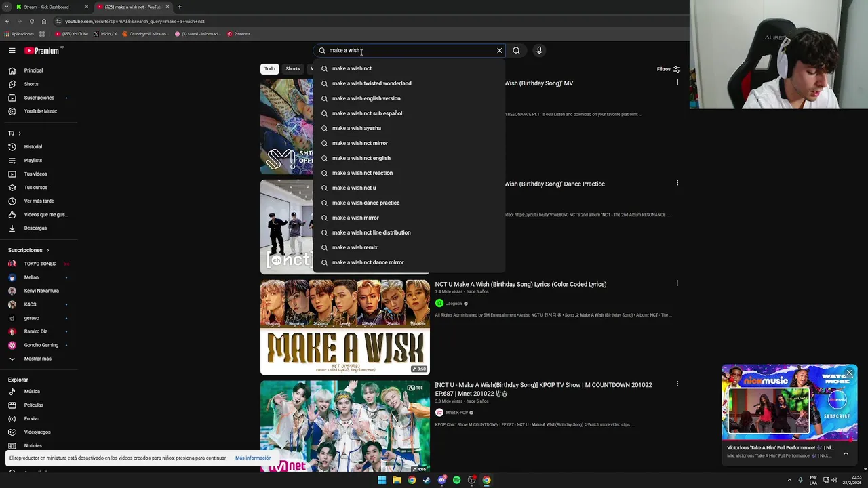Open Shorts in the left sidebar

[39, 84]
